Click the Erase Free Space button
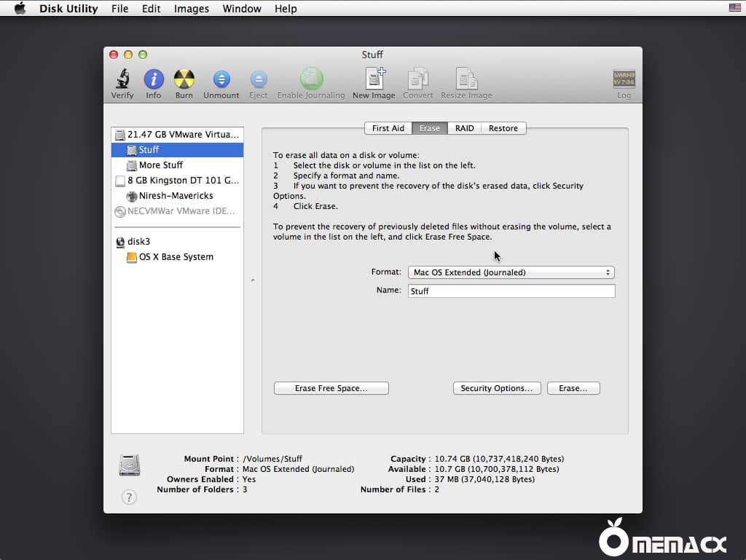Viewport: 746px width, 560px height. point(331,387)
